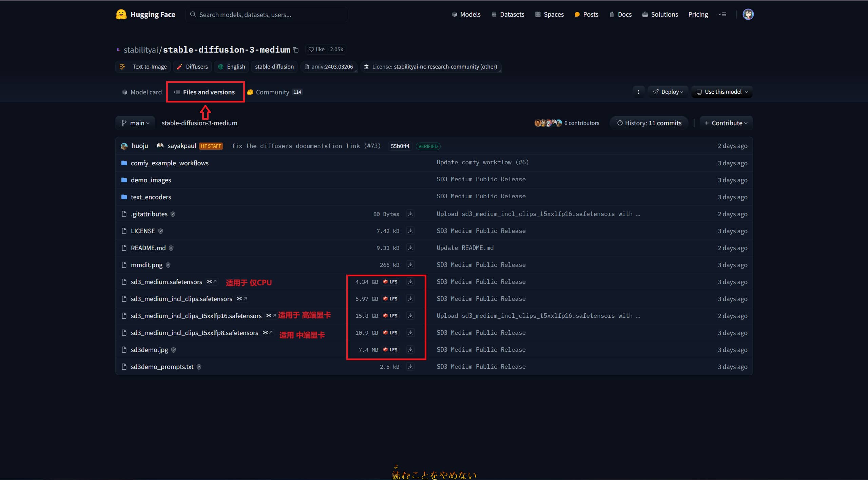Screen dimensions: 868x480
Task: Open Posts in the top navigation
Action: point(586,14)
